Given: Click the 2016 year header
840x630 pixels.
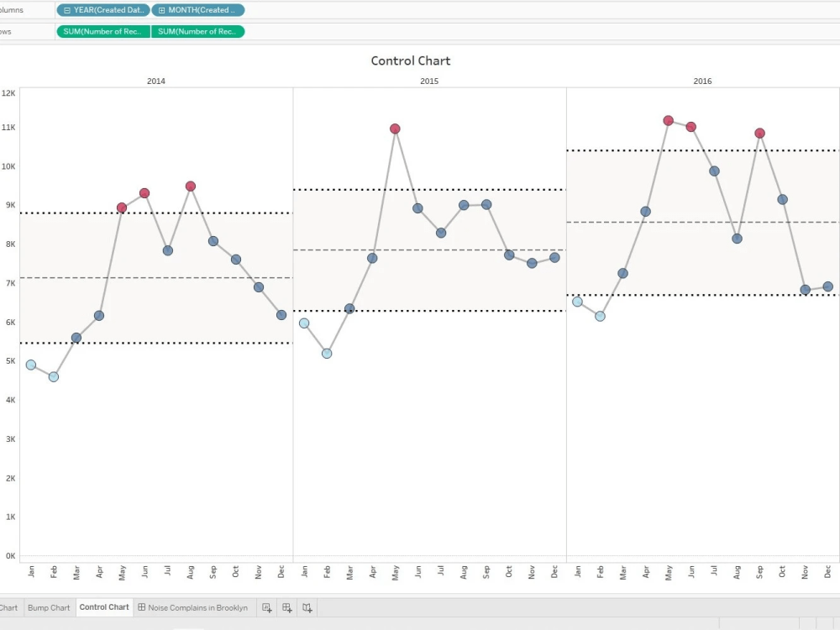Looking at the screenshot, I should 702,81.
